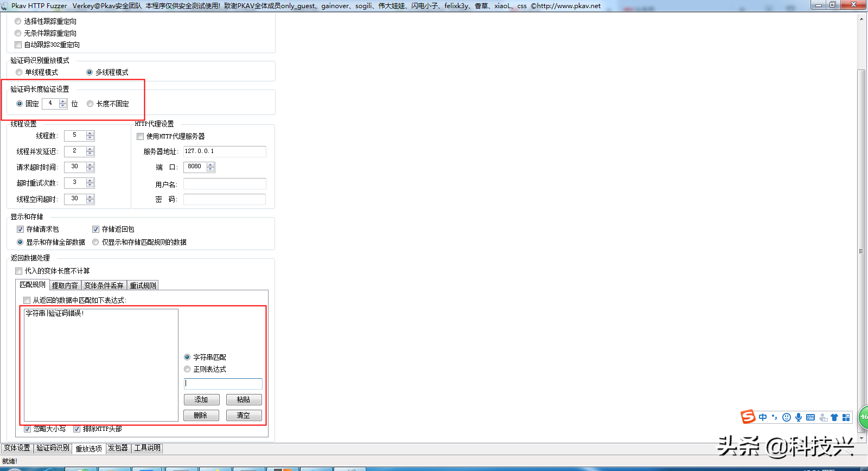This screenshot has height=471, width=868.
Task: Click the 服务器地址 field showing 127.0.0.1
Action: pyautogui.click(x=225, y=151)
